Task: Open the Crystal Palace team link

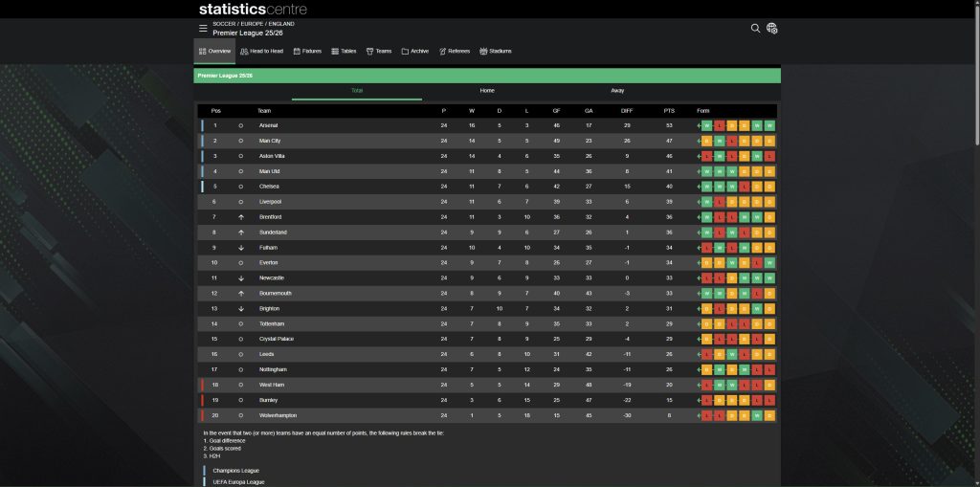Action: 277,340
